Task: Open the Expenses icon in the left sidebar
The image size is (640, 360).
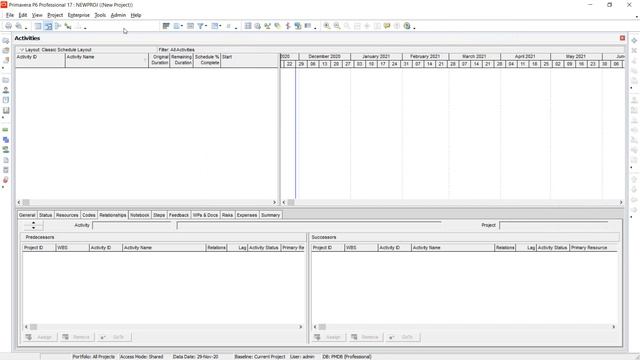Action: coord(6,170)
